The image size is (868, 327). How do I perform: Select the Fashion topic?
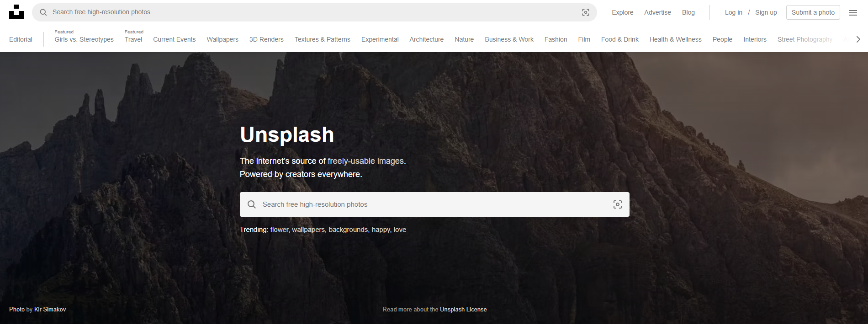pos(556,39)
